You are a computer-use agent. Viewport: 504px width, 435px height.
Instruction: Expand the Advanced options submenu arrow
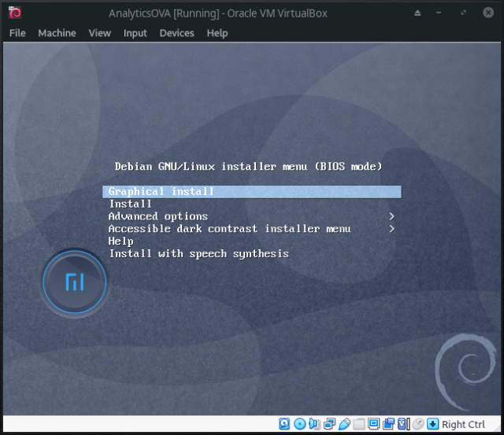[391, 216]
